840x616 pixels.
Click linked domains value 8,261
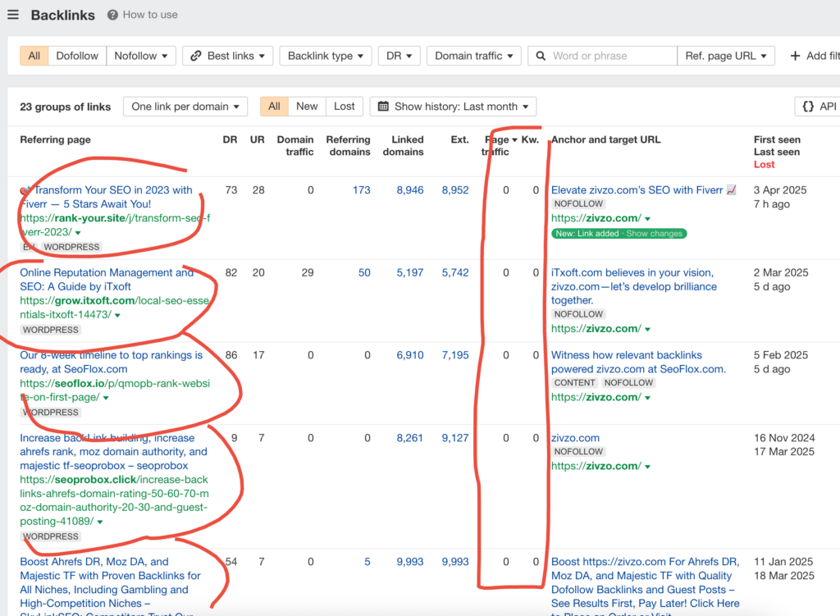410,438
